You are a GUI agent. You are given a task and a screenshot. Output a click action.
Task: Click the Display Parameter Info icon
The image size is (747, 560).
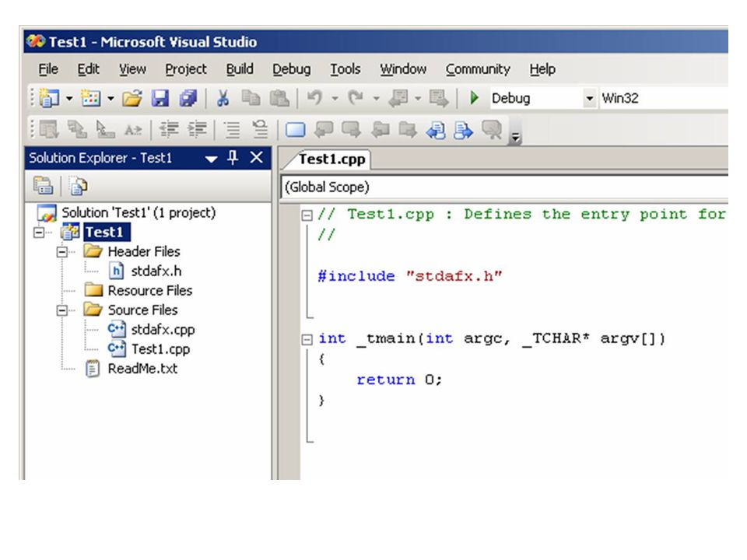click(x=77, y=130)
